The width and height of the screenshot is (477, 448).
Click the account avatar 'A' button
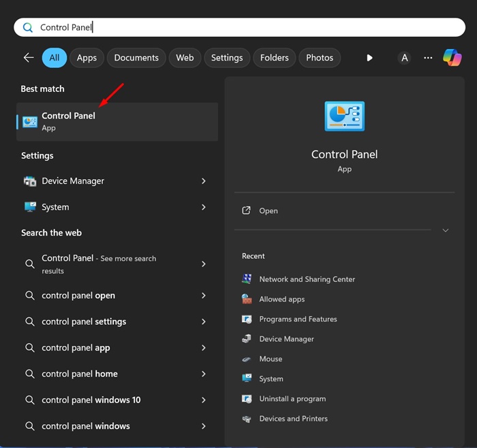tap(405, 58)
